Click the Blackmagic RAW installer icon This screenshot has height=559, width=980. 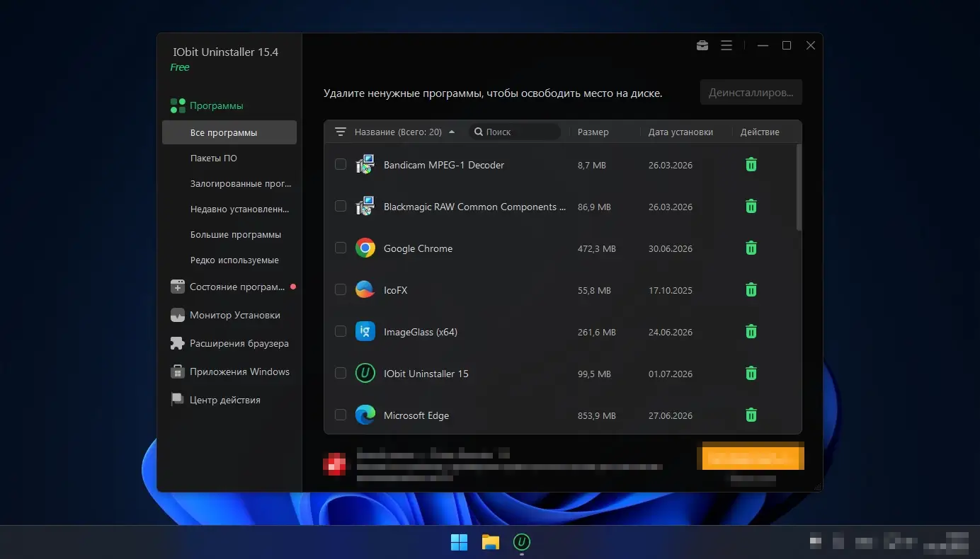365,207
